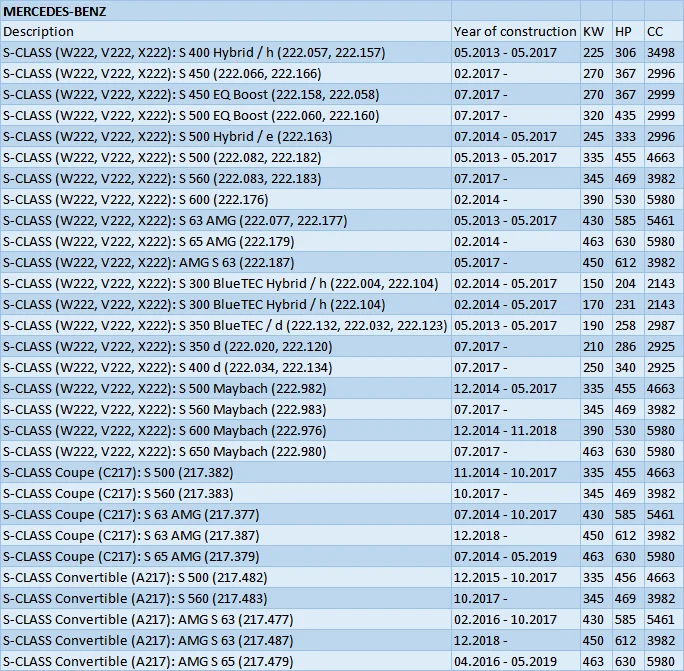This screenshot has width=684, height=671.
Task: Click the 04.2016 - 05.2019 year cell
Action: pos(516,661)
